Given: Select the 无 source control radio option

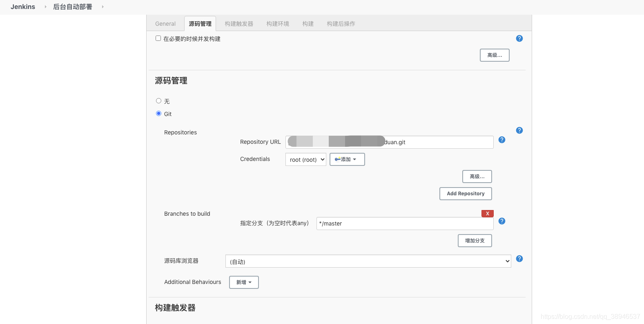Looking at the screenshot, I should [x=158, y=101].
